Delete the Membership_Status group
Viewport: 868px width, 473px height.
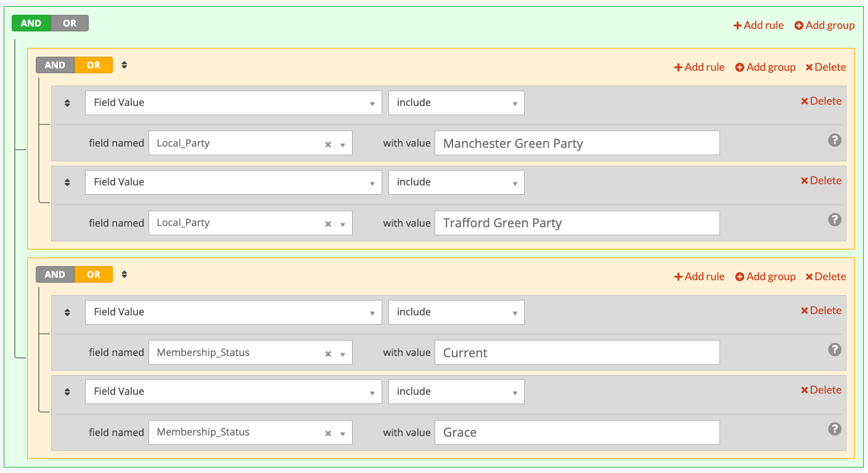[x=825, y=277]
